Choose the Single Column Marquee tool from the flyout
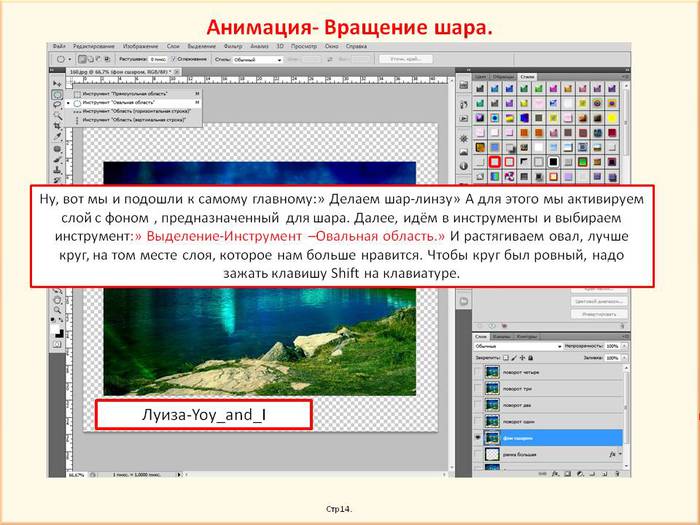This screenshot has width=700, height=525. pos(134,120)
